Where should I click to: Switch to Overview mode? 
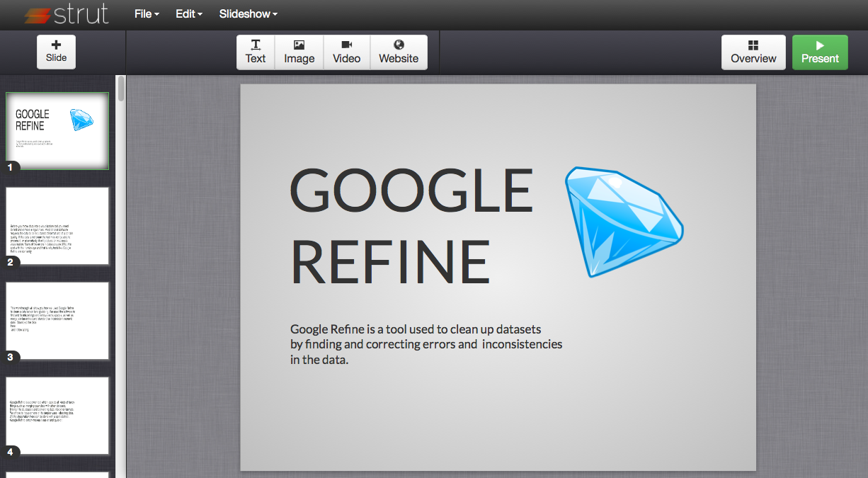click(753, 52)
